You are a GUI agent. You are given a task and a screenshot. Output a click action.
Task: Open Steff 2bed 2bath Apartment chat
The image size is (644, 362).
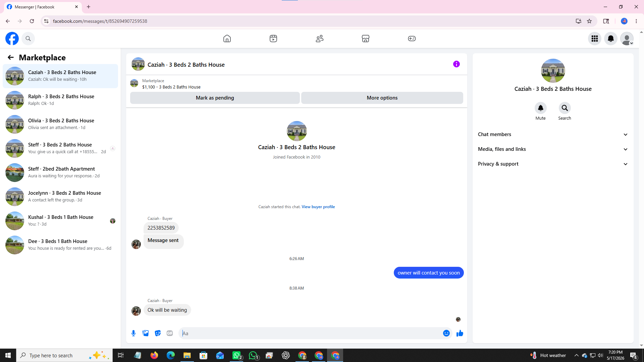pos(60,173)
